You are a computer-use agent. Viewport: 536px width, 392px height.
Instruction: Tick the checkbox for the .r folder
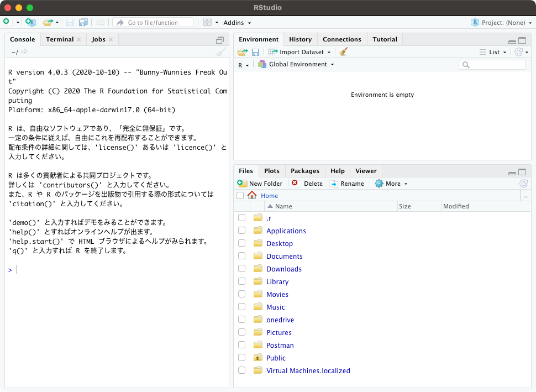[241, 217]
